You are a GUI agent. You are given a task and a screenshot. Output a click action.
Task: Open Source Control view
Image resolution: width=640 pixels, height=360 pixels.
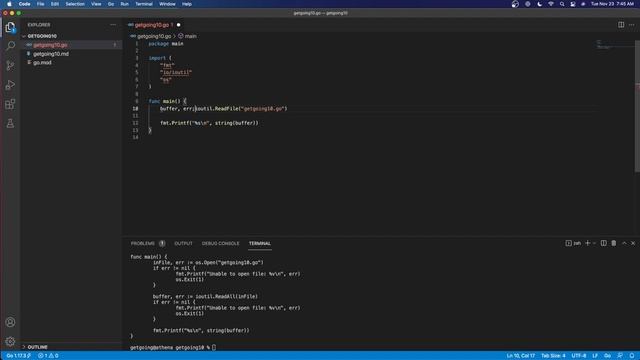click(10, 65)
